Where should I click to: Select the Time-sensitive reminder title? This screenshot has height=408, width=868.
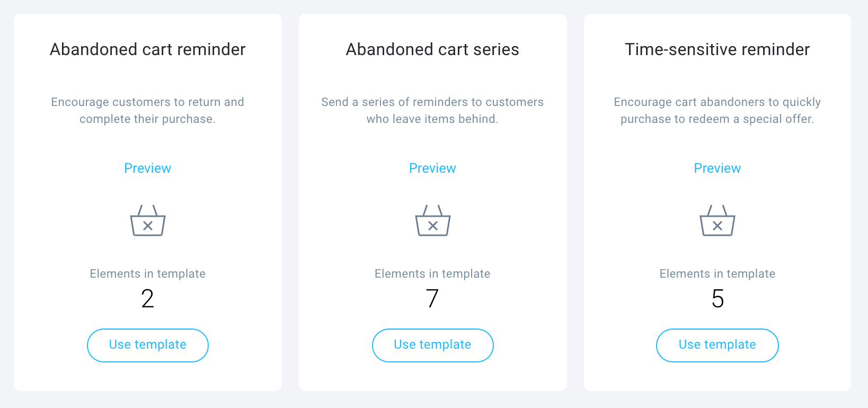718,49
